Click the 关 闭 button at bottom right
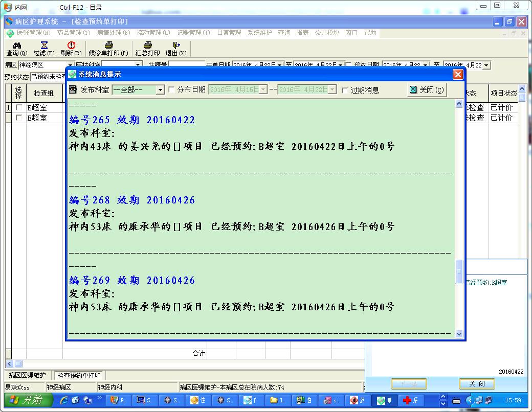 pyautogui.click(x=477, y=384)
